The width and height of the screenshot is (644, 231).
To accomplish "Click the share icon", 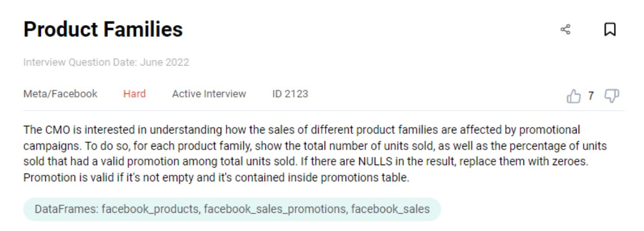I will pos(565,29).
